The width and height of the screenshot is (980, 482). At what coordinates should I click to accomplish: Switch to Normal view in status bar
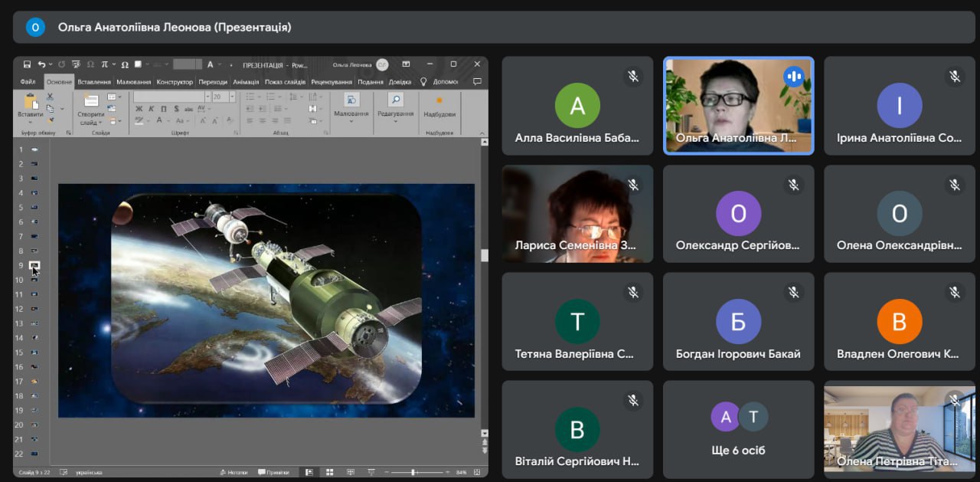coord(309,472)
